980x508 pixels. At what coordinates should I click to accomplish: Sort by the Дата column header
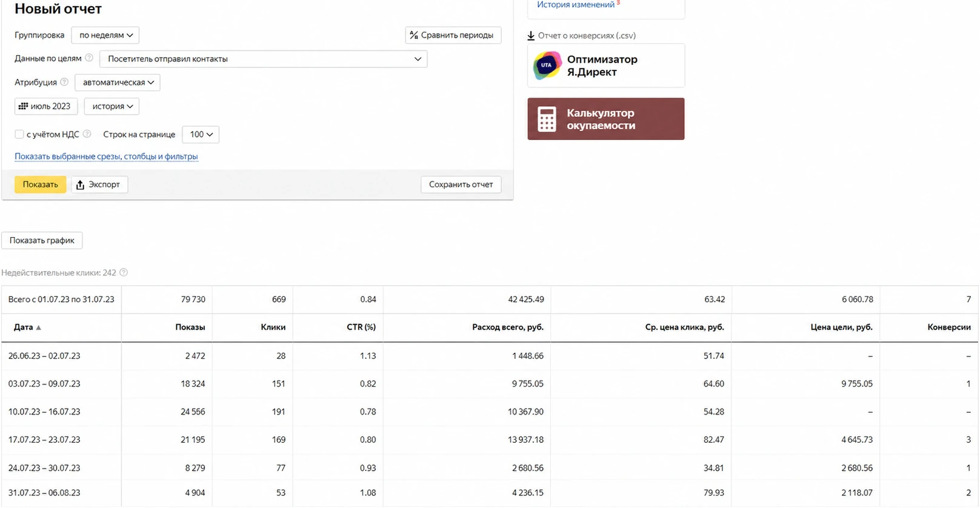[23, 327]
